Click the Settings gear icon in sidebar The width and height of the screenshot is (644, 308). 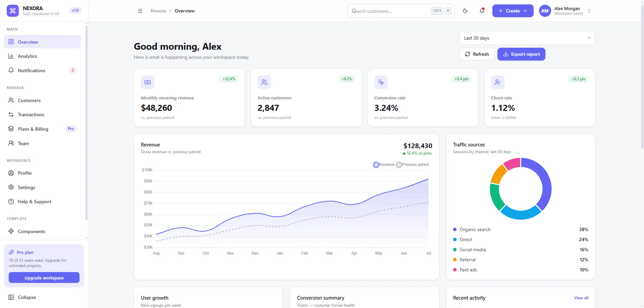[11, 187]
